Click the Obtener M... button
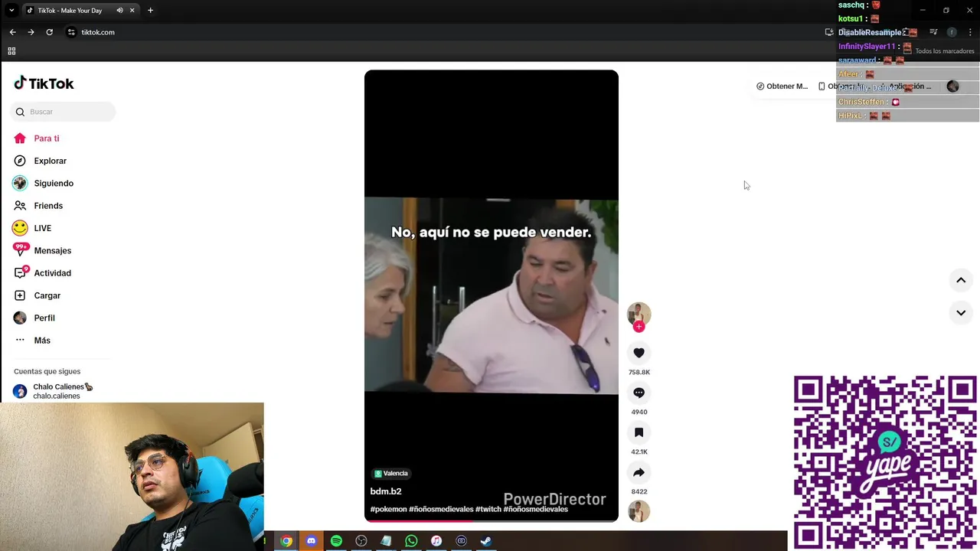The height and width of the screenshot is (551, 980). 782,86
